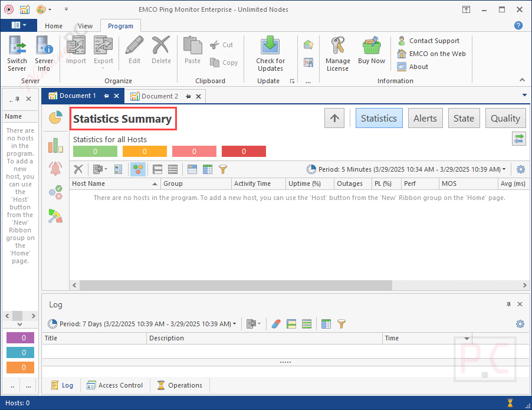Open Server Info
Viewport: 532px width, 410px height.
click(x=44, y=54)
